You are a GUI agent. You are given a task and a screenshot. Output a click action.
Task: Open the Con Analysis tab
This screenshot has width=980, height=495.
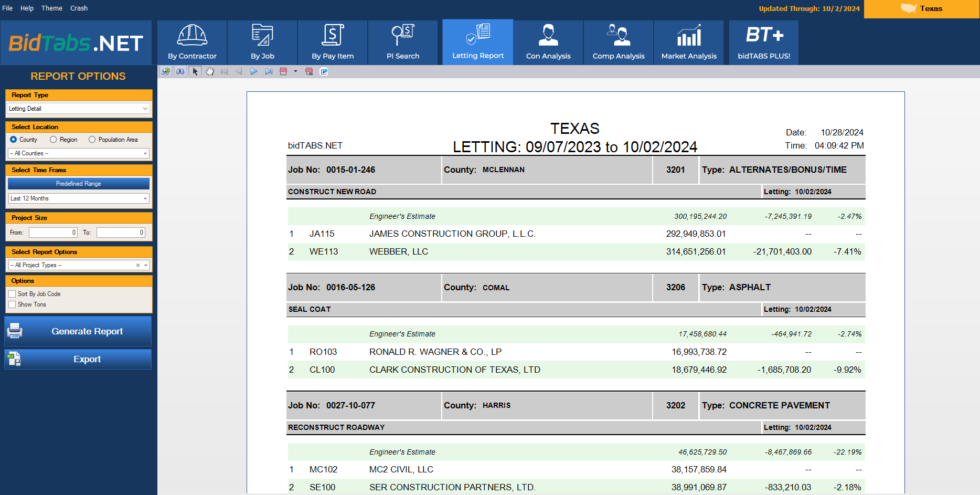tap(548, 43)
